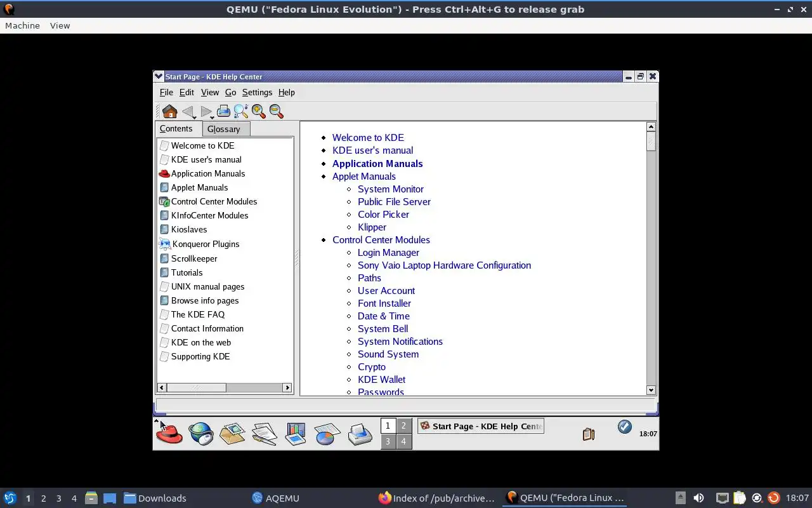Click Start Page - KDE Help Center taskbar button
The height and width of the screenshot is (508, 812).
(x=481, y=426)
